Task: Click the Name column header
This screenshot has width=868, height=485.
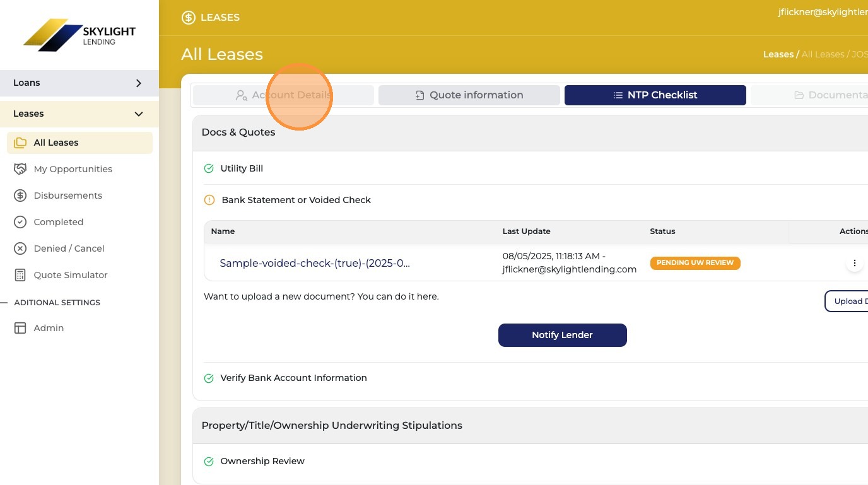Action: coord(223,231)
